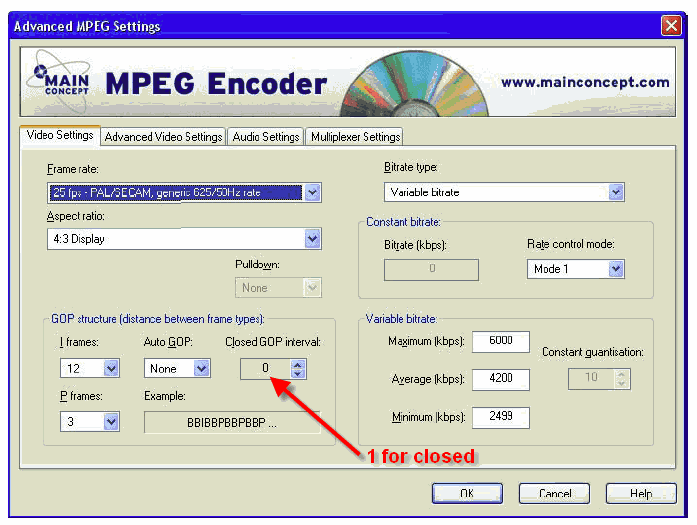The image size is (697, 525).
Task: Click the Frame rate label
Action: tap(73, 169)
